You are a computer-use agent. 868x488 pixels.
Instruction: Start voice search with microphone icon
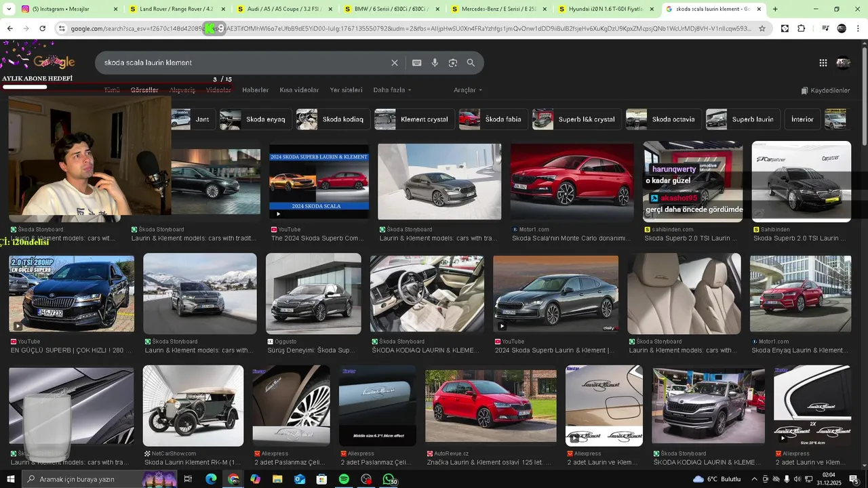pos(435,62)
